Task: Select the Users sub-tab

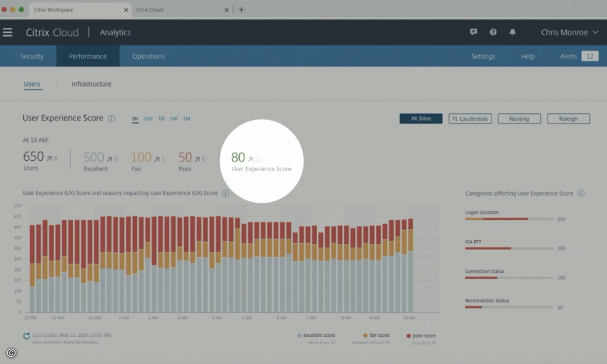Action: tap(32, 84)
